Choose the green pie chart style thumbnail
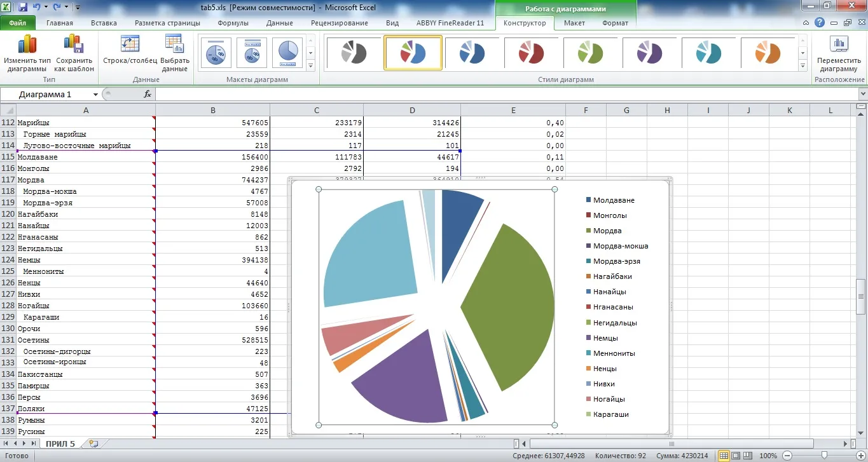This screenshot has width=868, height=462. tap(590, 53)
